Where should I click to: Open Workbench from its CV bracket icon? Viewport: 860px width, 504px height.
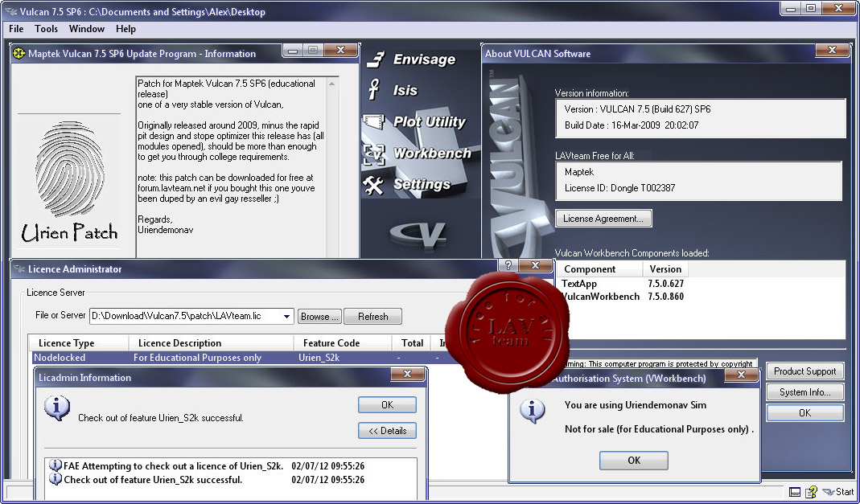coord(374,154)
